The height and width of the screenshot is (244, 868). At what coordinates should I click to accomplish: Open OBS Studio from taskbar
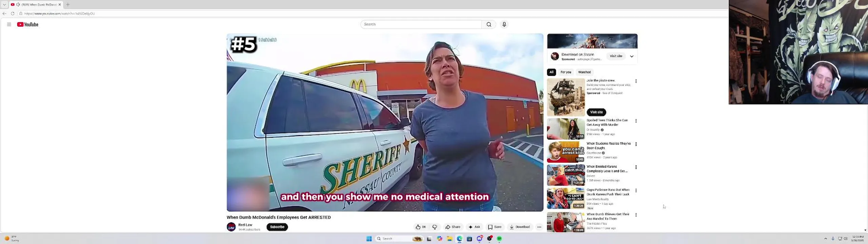(489, 239)
